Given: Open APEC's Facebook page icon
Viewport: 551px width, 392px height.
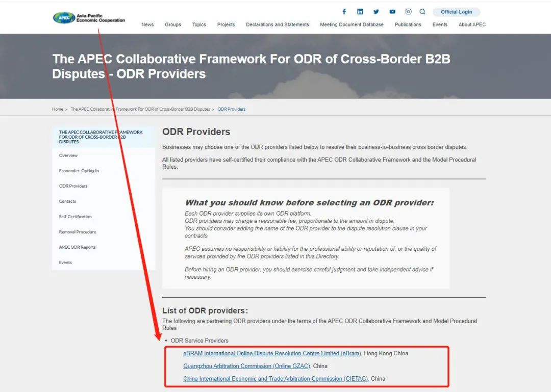Looking at the screenshot, I should (344, 12).
